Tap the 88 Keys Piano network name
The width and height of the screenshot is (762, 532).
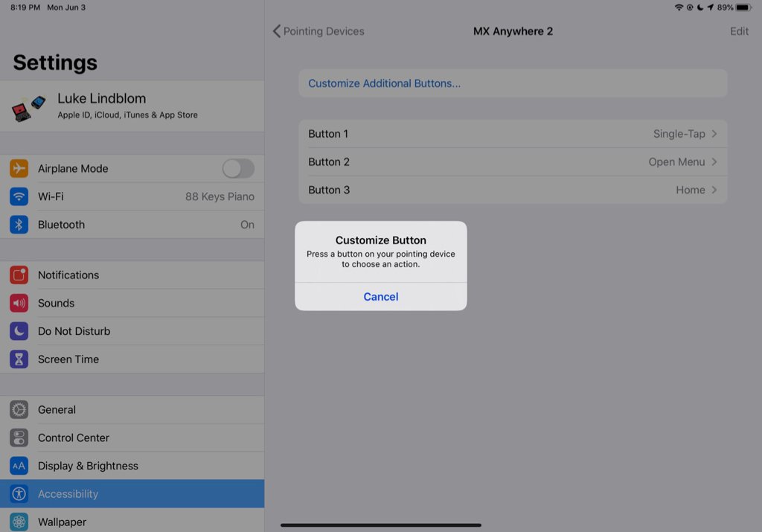click(x=220, y=196)
